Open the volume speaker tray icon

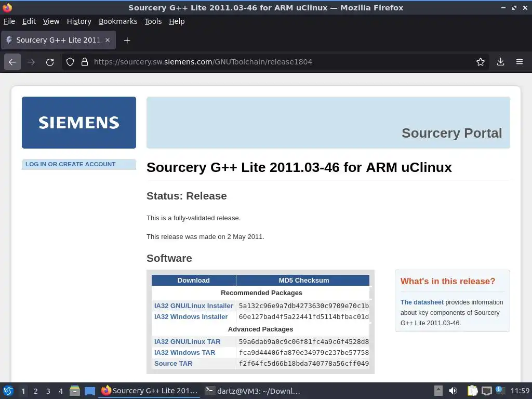(x=453, y=391)
